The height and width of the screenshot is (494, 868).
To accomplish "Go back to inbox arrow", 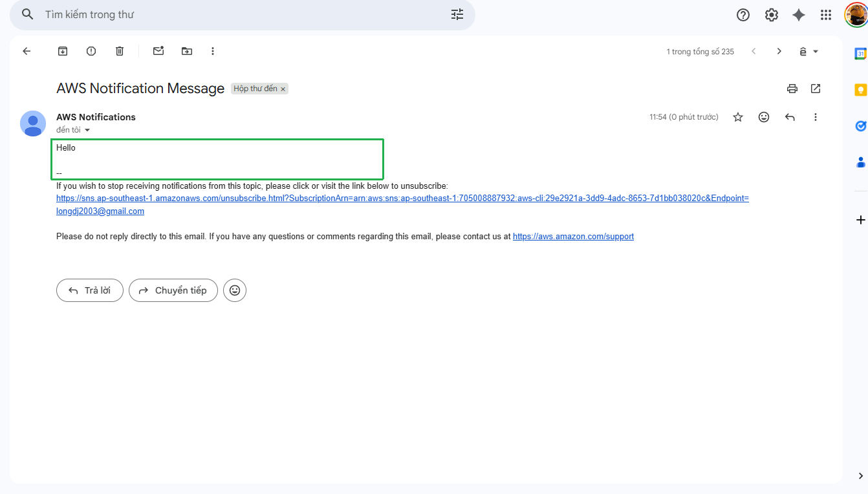I will tap(27, 51).
